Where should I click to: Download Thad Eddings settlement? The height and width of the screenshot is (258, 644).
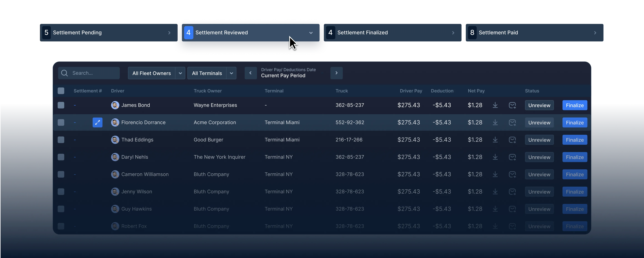pyautogui.click(x=495, y=140)
